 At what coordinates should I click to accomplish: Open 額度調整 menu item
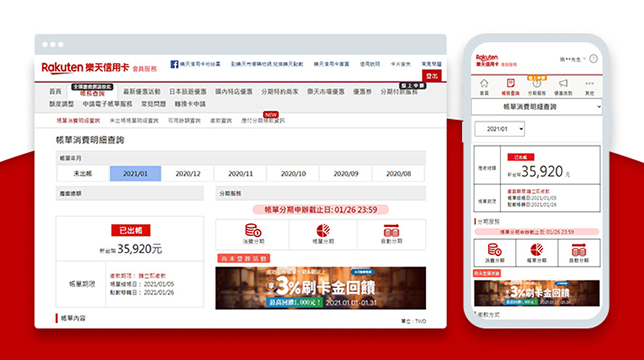coord(62,104)
